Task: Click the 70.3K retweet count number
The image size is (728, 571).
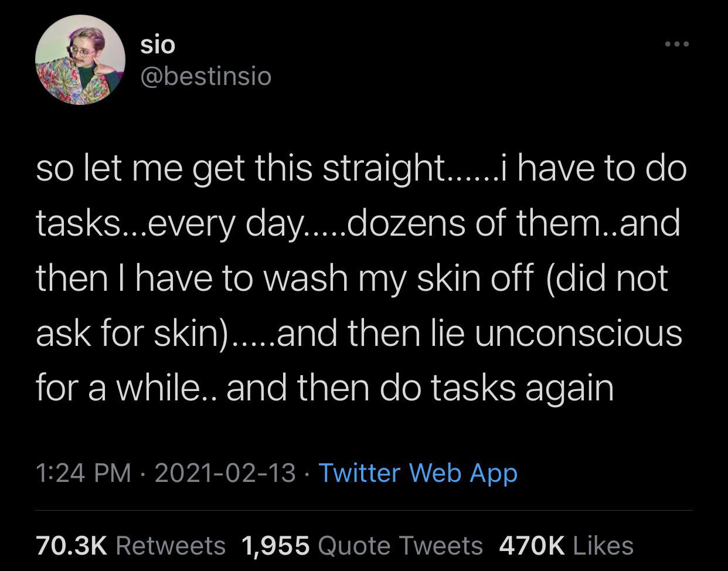Action: (72, 546)
